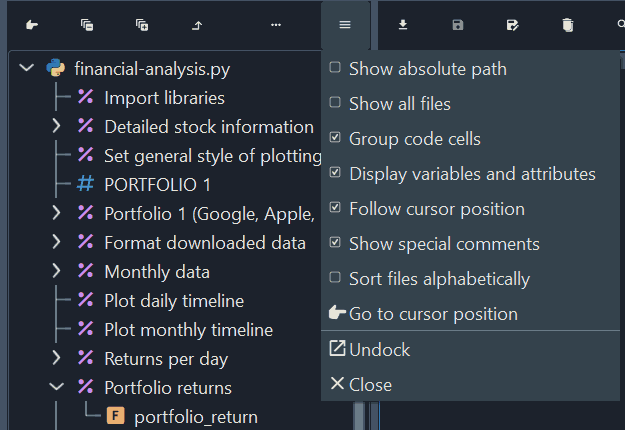625x430 pixels.
Task: Click the expand all outline items icon
Action: [x=142, y=25]
